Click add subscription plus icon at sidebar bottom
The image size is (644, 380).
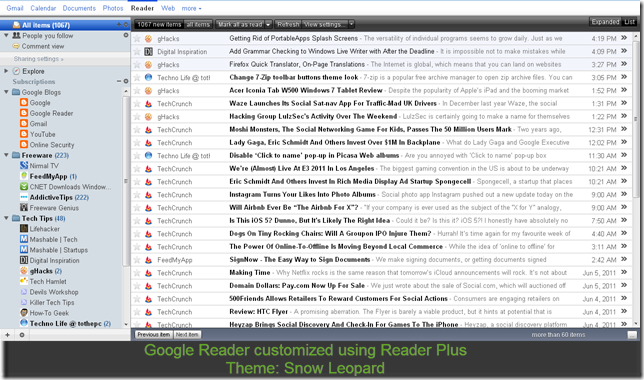click(7, 335)
